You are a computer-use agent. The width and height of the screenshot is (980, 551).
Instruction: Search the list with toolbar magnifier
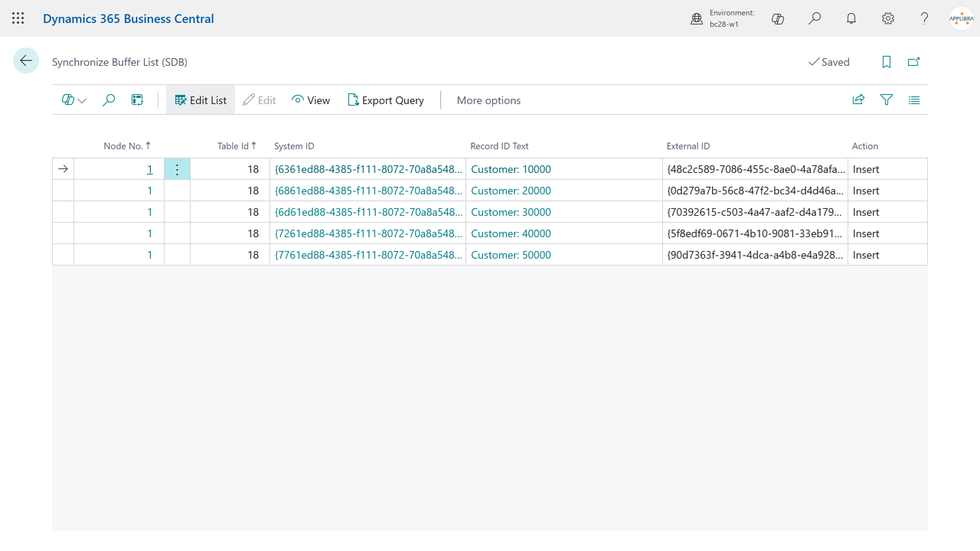[x=109, y=100]
